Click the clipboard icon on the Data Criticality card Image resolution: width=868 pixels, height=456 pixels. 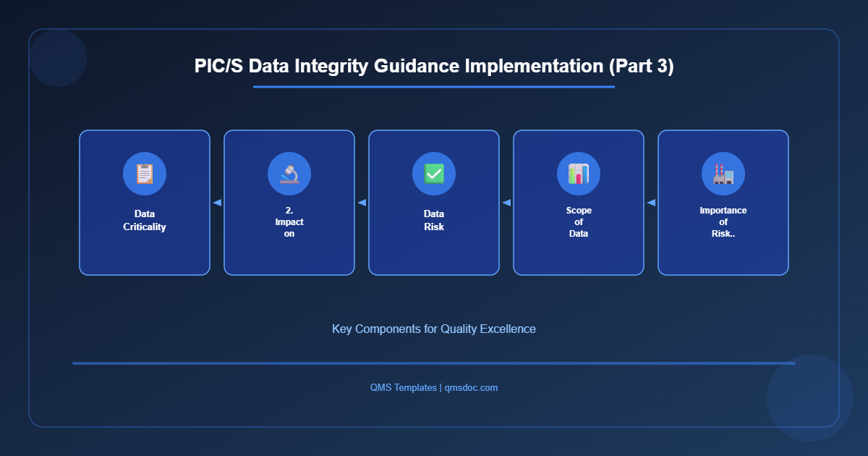click(144, 173)
